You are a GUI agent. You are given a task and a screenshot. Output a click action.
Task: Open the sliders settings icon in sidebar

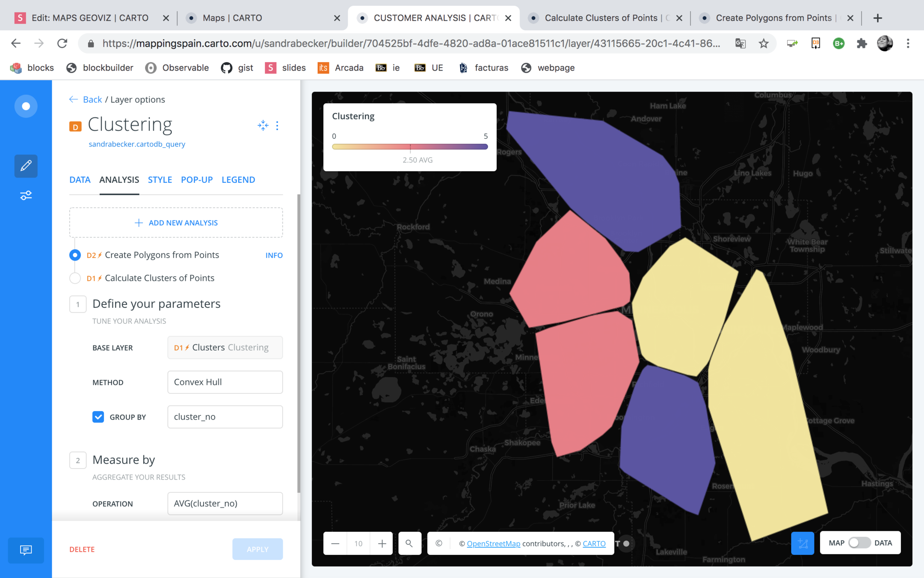26,196
